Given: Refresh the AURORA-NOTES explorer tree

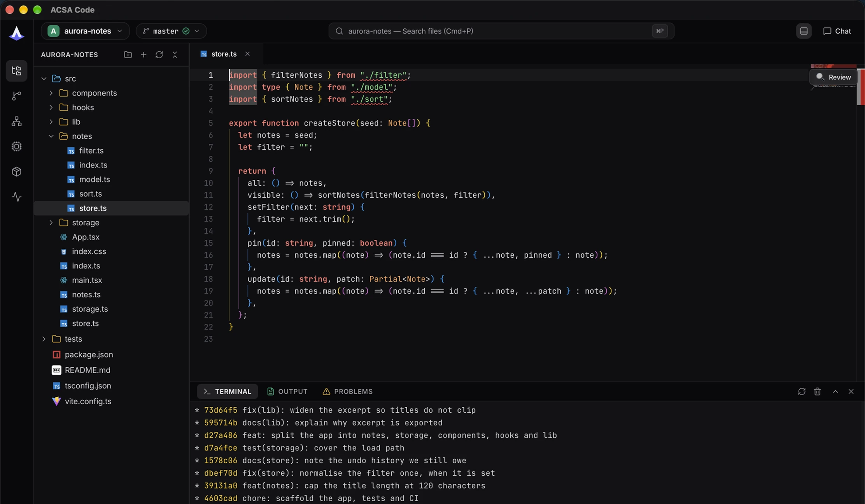Looking at the screenshot, I should pyautogui.click(x=159, y=55).
